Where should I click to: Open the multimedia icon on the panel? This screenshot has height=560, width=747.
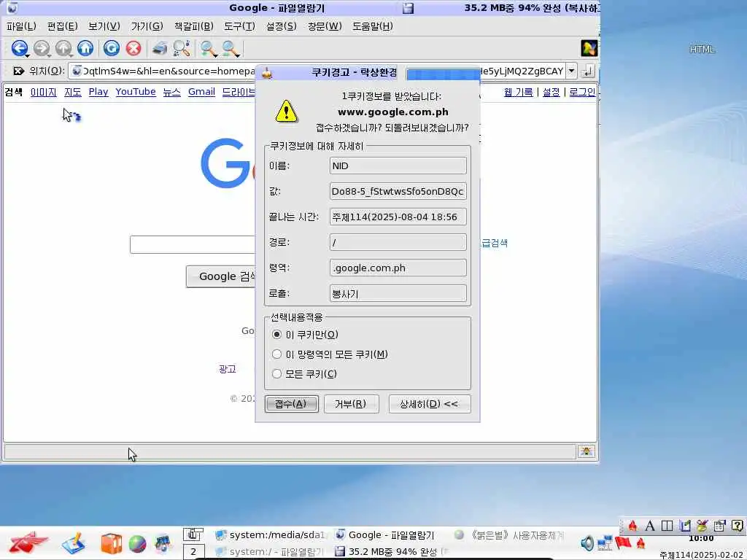(163, 544)
